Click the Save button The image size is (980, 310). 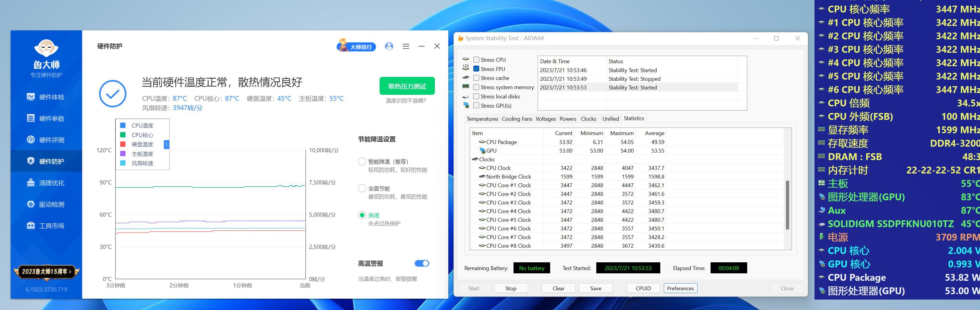[595, 288]
